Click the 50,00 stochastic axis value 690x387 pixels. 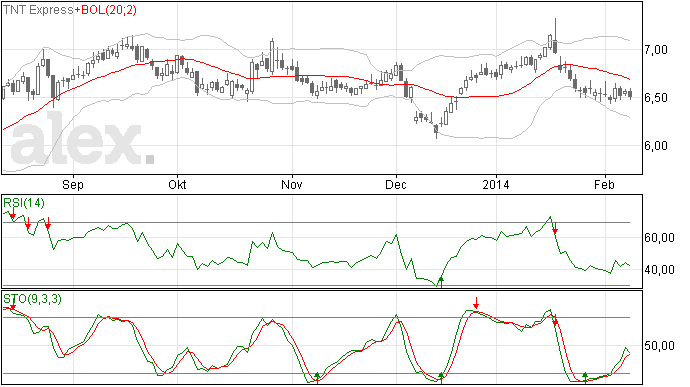[x=659, y=346]
